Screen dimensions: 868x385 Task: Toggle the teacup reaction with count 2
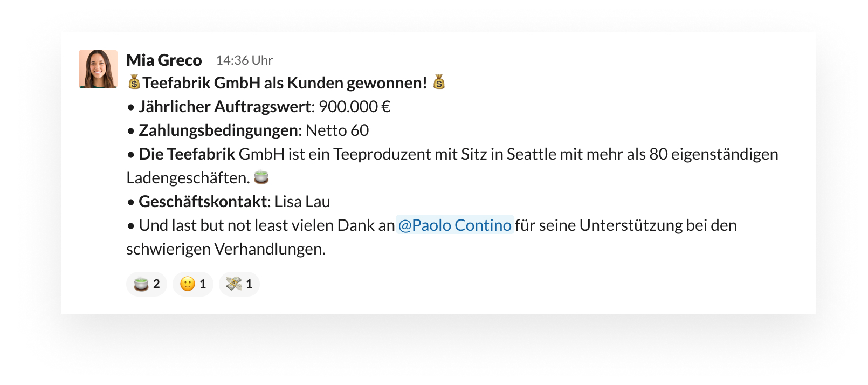[x=147, y=284]
